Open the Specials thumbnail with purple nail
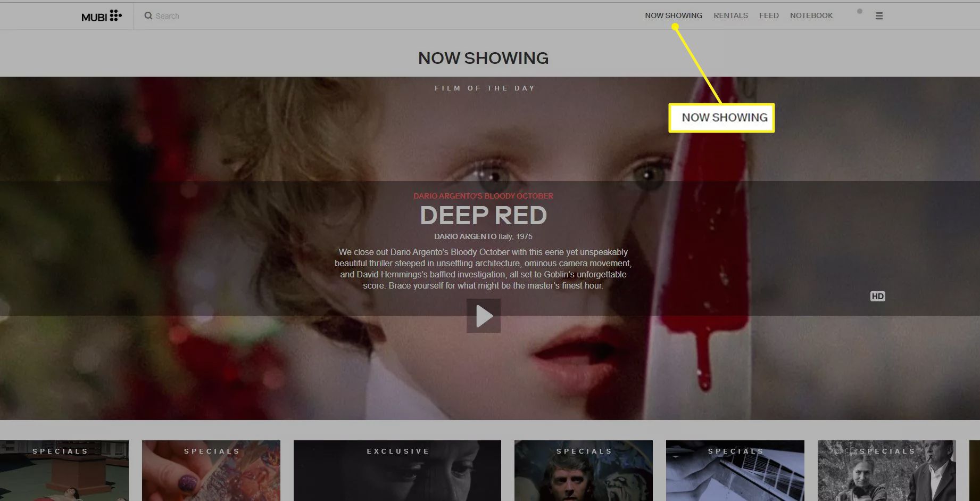The image size is (980, 501). coord(211,471)
